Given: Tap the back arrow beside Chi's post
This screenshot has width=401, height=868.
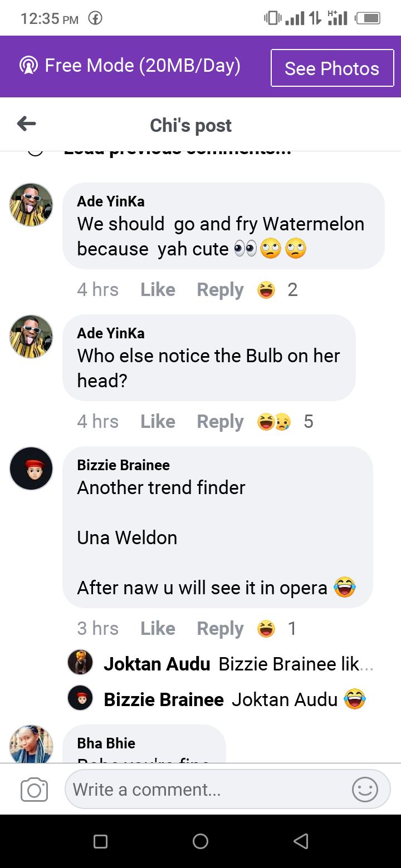Looking at the screenshot, I should (27, 124).
